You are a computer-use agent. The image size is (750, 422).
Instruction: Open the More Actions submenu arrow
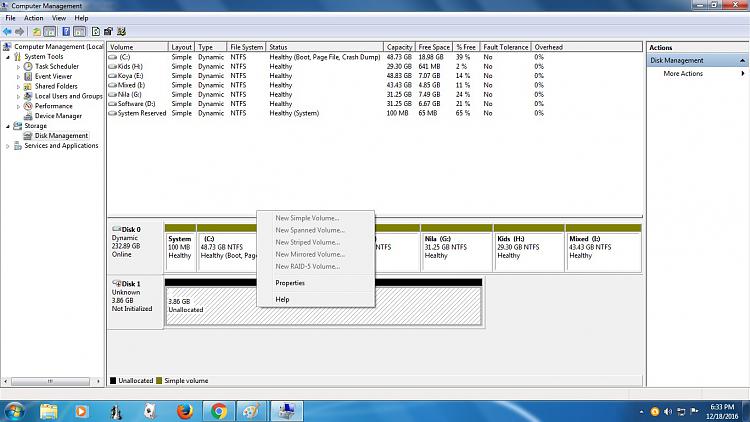pyautogui.click(x=743, y=73)
